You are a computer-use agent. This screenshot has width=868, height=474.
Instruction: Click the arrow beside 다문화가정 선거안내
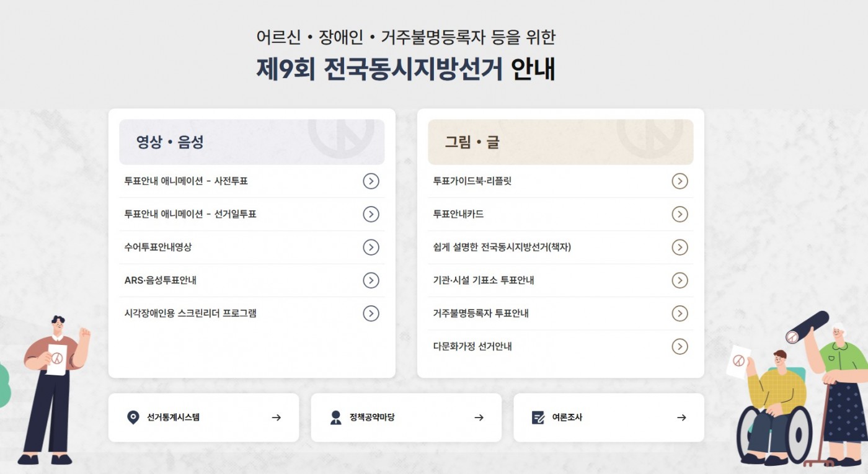(x=680, y=346)
